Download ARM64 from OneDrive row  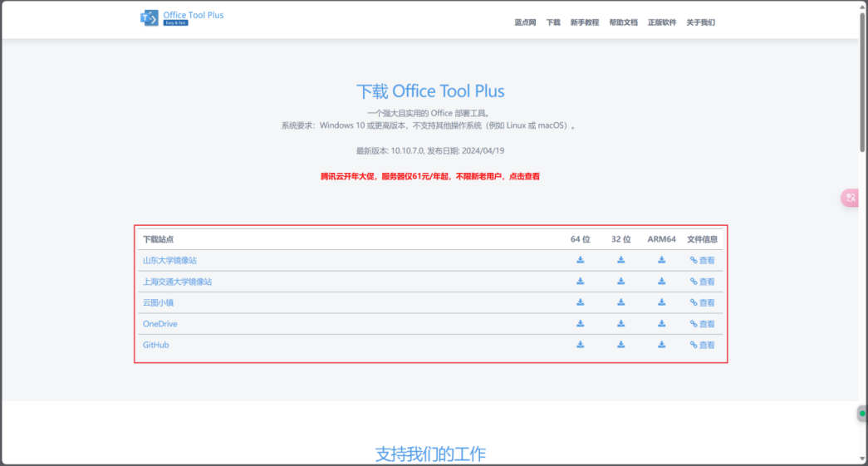pyautogui.click(x=661, y=324)
